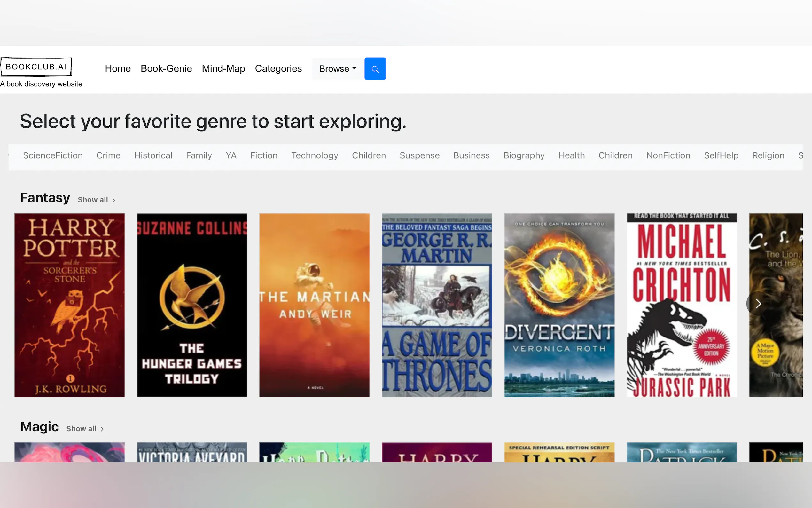Choose the Biography genre
The width and height of the screenshot is (812, 508).
[524, 155]
